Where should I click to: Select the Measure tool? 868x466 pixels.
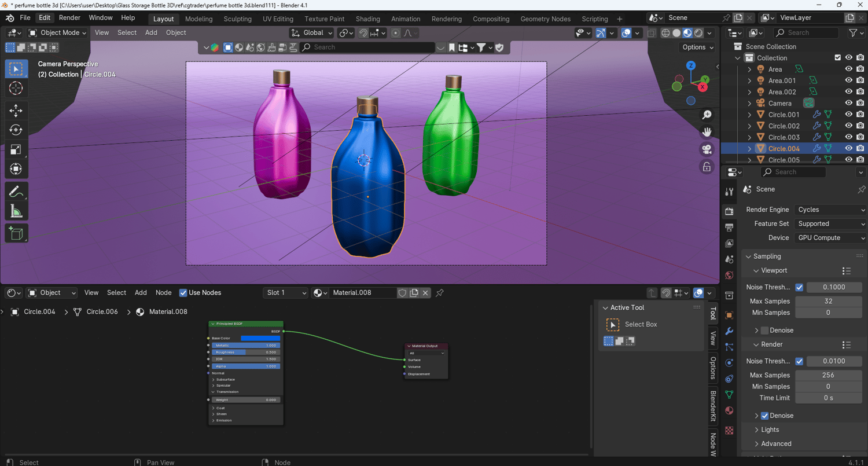pos(16,212)
